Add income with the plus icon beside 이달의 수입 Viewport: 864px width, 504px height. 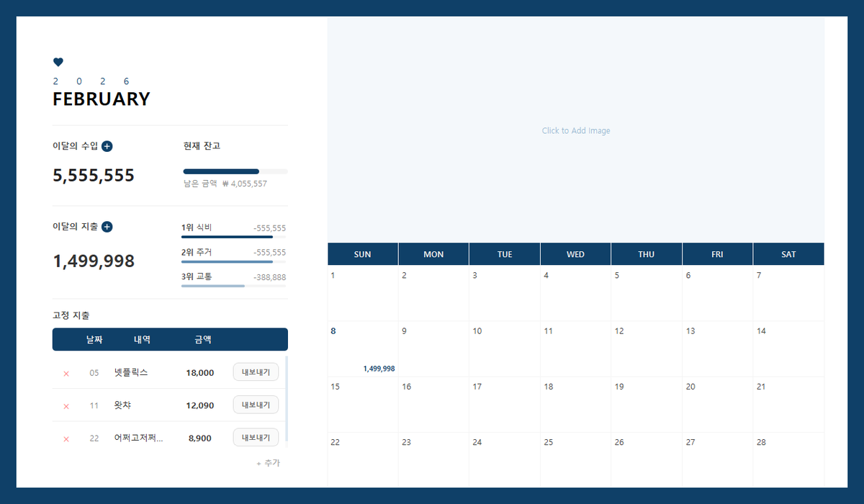pyautogui.click(x=107, y=146)
